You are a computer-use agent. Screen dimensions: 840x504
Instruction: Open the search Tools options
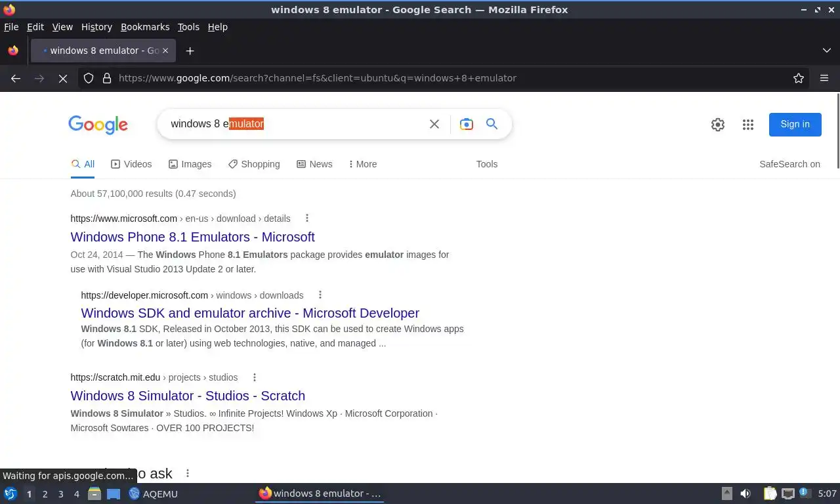pos(487,164)
